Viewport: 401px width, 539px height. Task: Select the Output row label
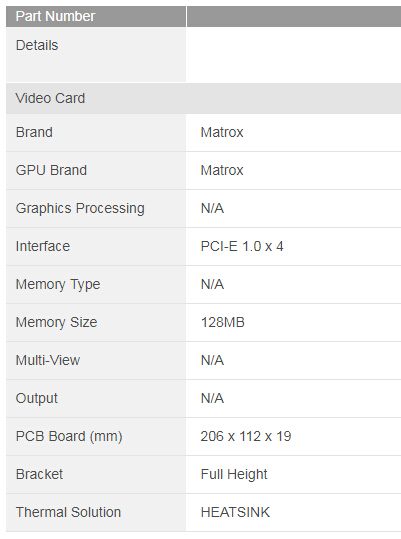pyautogui.click(x=36, y=398)
